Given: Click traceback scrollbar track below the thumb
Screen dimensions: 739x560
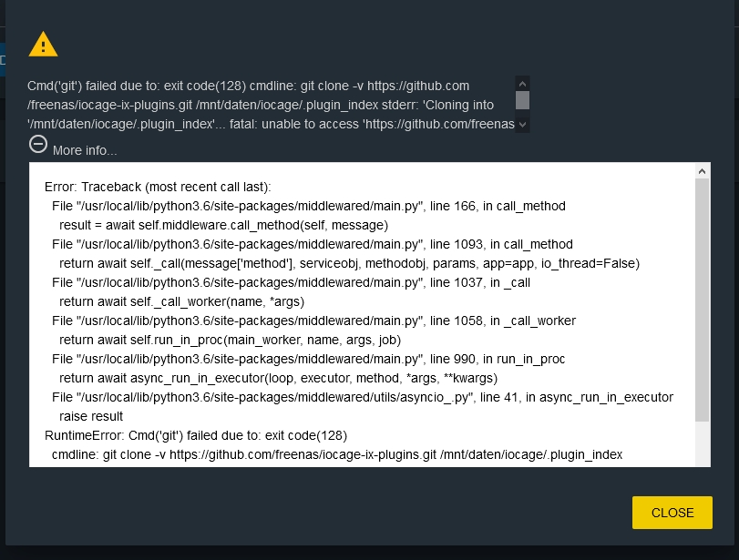Looking at the screenshot, I should tap(702, 443).
